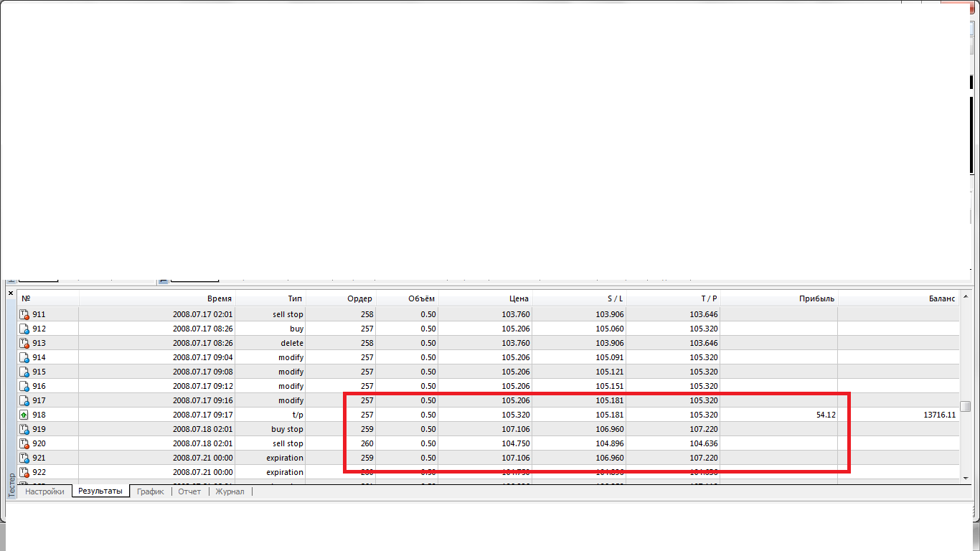Screen dimensions: 980x551
Task: Sort by the Ордер column header
Action: pos(341,298)
